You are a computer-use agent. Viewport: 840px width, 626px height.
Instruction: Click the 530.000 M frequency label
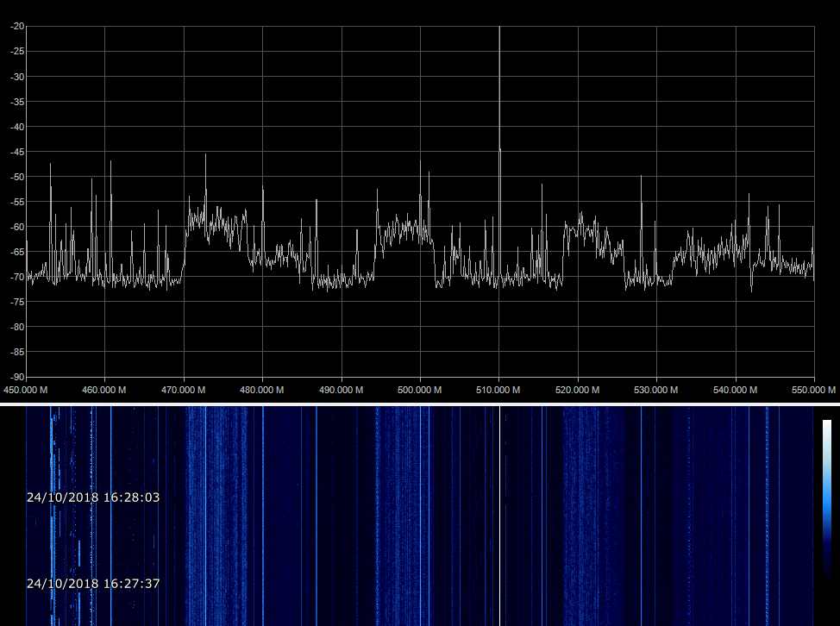click(x=655, y=390)
